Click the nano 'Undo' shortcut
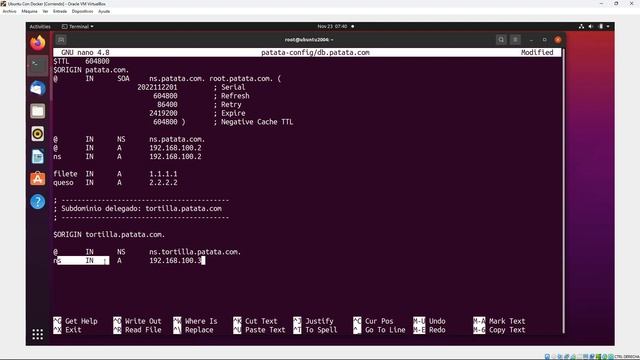Viewport: 640px width, 360px height. (429, 321)
